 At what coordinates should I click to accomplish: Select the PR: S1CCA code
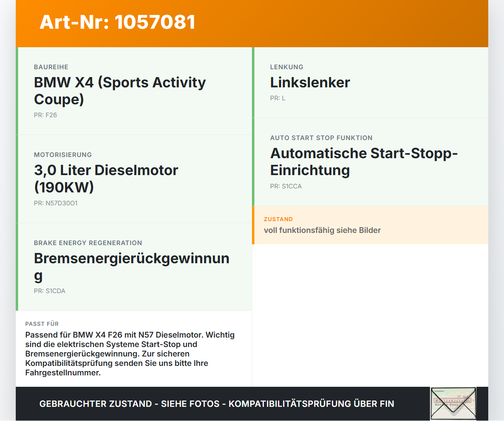(x=286, y=186)
